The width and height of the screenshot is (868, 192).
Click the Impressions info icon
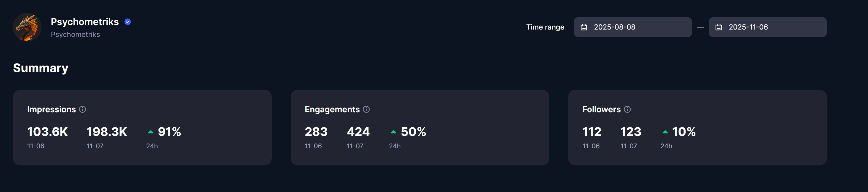[x=82, y=110]
